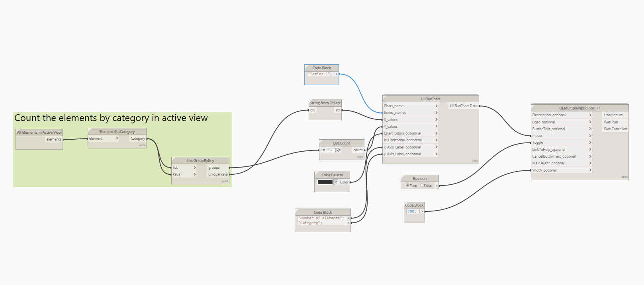Screen dimensions: 644x285
Task: Click the Was Cancelled output port
Action: coord(615,129)
